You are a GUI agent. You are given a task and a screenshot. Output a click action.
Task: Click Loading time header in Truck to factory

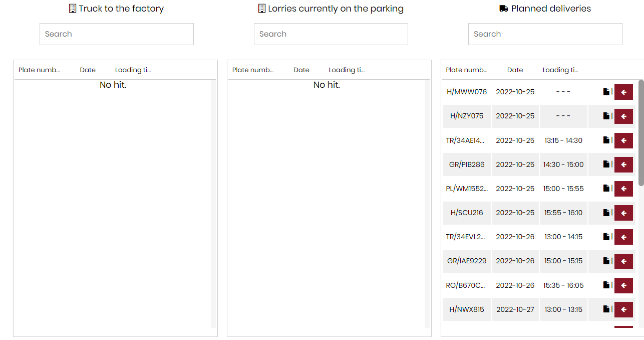[133, 70]
